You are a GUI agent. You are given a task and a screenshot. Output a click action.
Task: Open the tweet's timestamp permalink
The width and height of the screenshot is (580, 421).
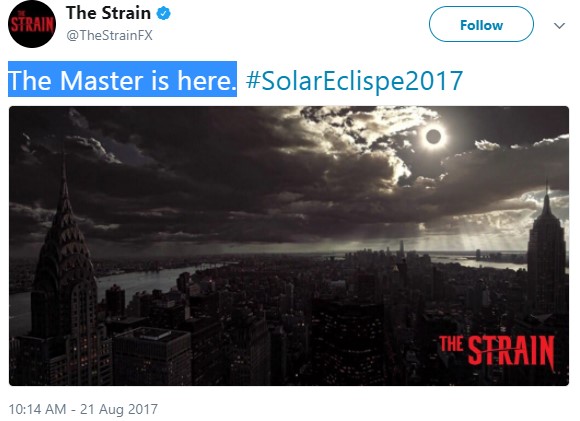pyautogui.click(x=83, y=409)
